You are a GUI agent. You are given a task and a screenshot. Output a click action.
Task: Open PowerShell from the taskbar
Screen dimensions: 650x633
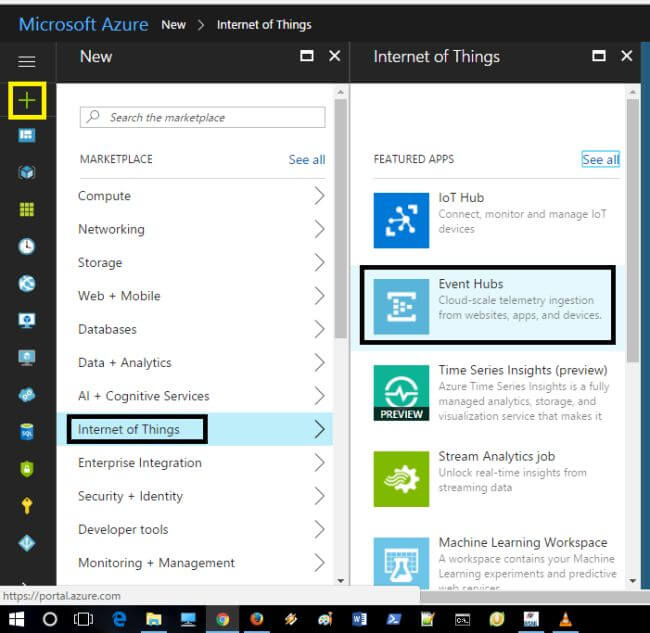[394, 619]
